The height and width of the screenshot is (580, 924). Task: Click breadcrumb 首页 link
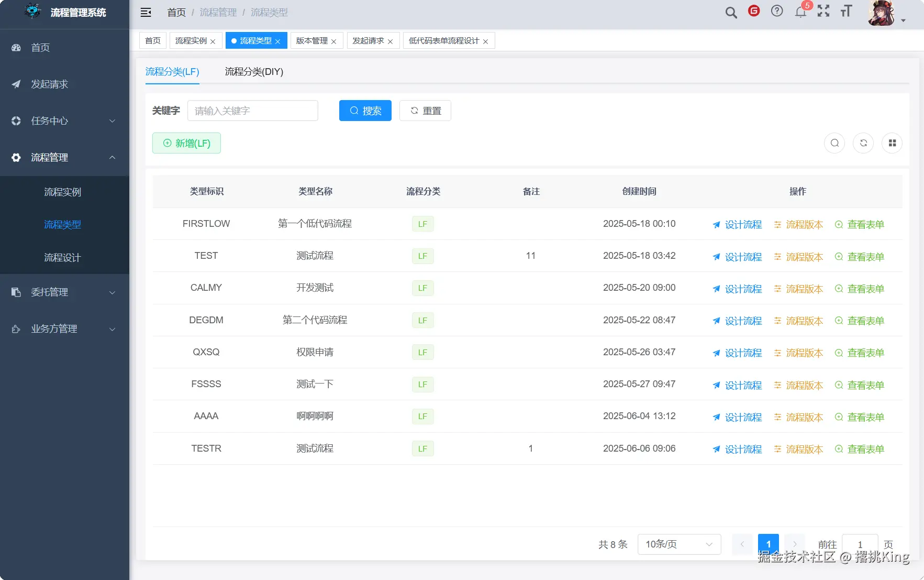click(x=176, y=13)
